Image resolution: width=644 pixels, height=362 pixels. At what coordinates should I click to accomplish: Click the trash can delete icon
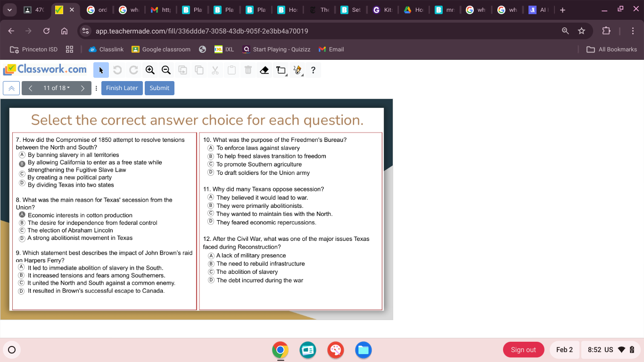tap(248, 70)
